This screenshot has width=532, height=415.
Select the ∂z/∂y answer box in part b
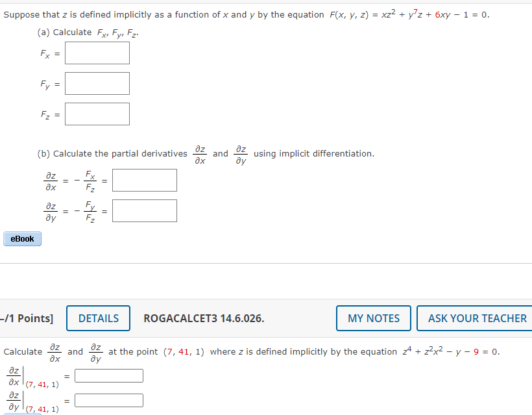pos(144,210)
